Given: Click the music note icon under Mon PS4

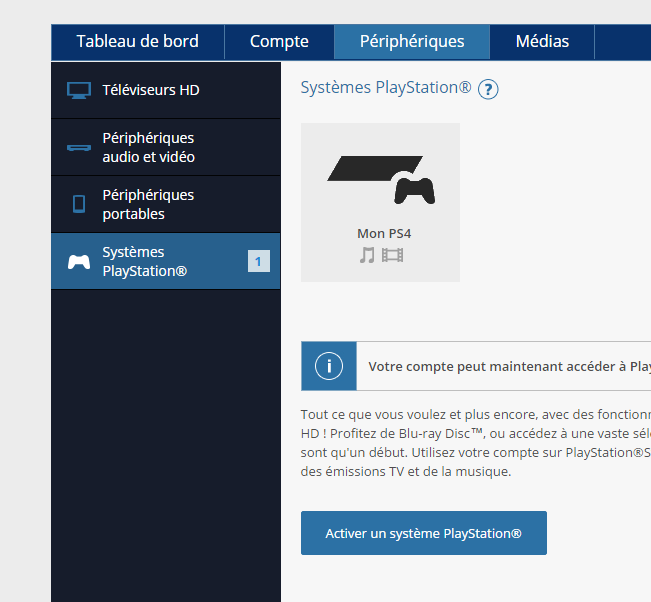Looking at the screenshot, I should pyautogui.click(x=367, y=255).
